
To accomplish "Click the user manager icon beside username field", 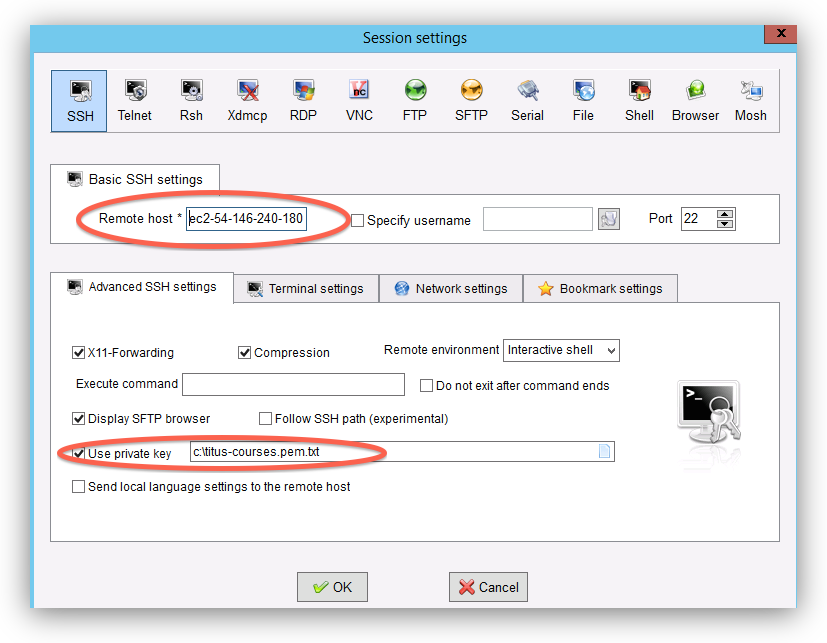I will 609,219.
